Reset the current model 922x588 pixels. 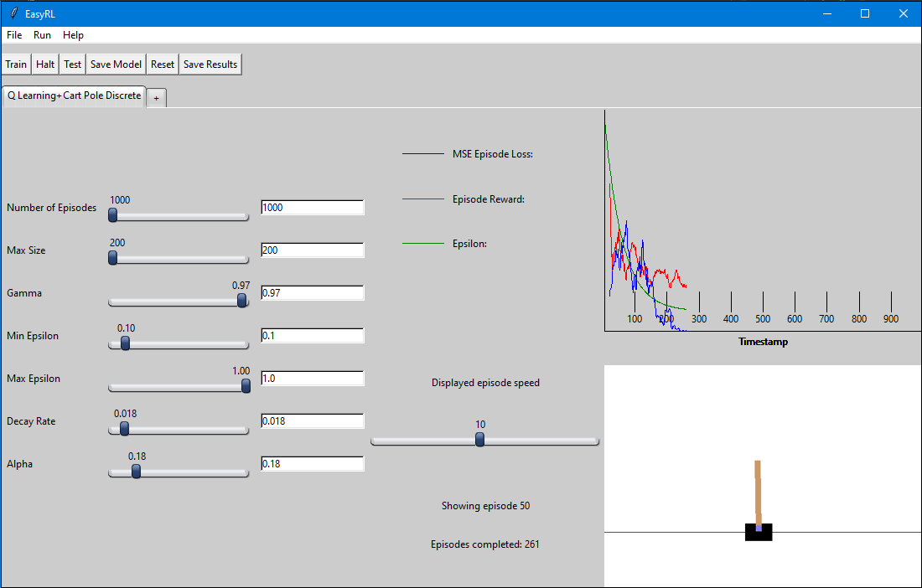pos(163,64)
